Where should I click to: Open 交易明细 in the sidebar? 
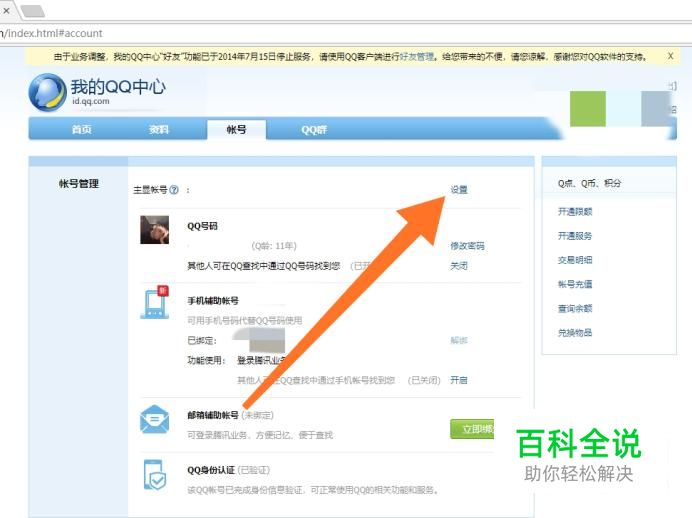(x=575, y=260)
